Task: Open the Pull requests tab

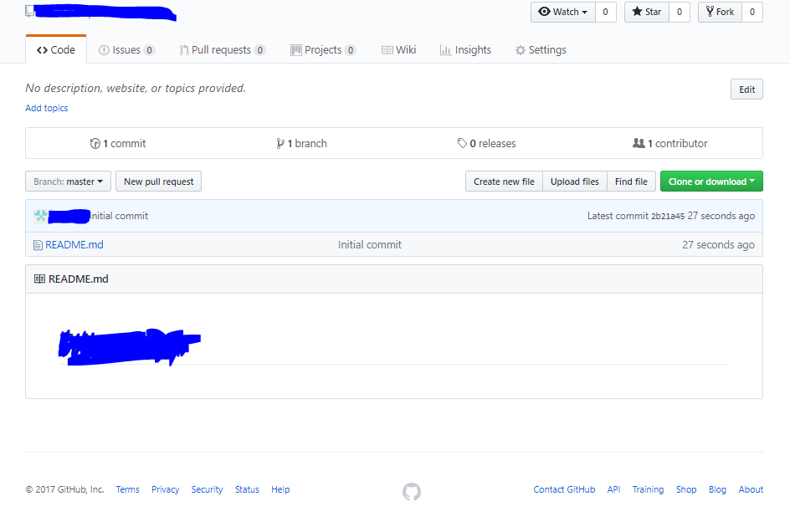Action: [223, 50]
